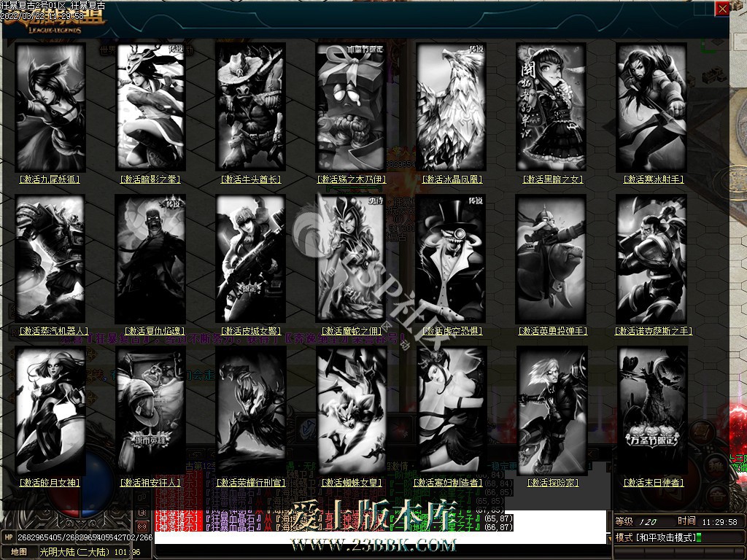747x560 pixels.
Task: Click the 激活冰晶凤凰 link
Action: click(x=452, y=179)
